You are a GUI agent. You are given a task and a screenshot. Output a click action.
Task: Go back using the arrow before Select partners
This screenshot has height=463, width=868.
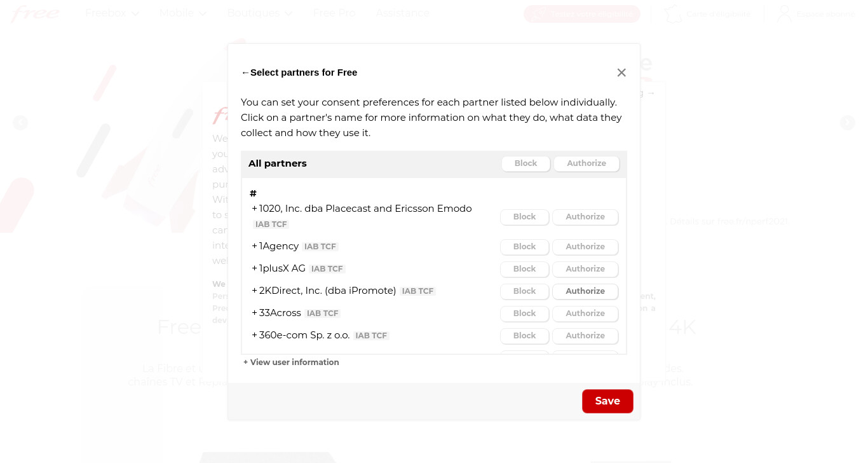245,73
